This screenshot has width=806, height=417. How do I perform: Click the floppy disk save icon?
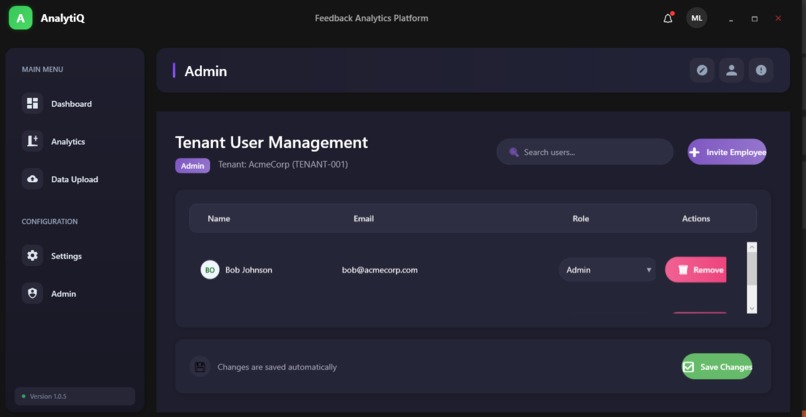point(200,367)
